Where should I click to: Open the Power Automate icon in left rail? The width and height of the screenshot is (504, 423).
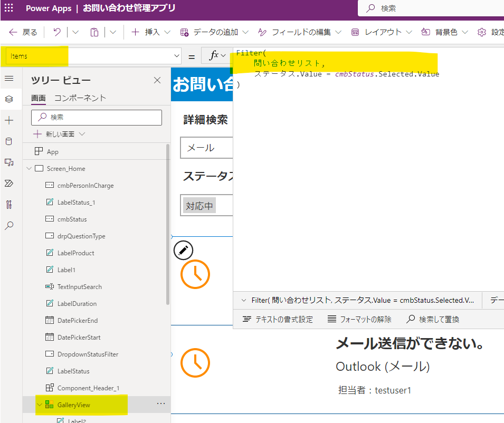(x=9, y=184)
